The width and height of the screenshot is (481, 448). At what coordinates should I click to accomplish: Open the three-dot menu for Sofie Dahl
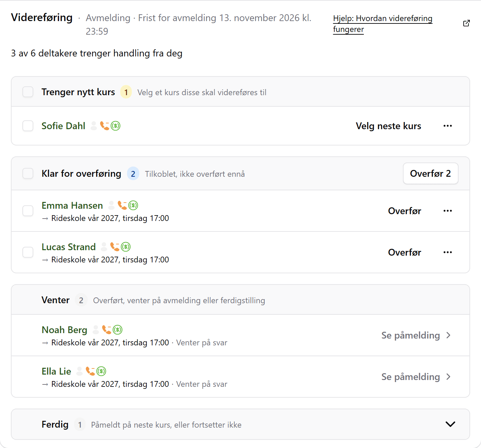(x=448, y=126)
